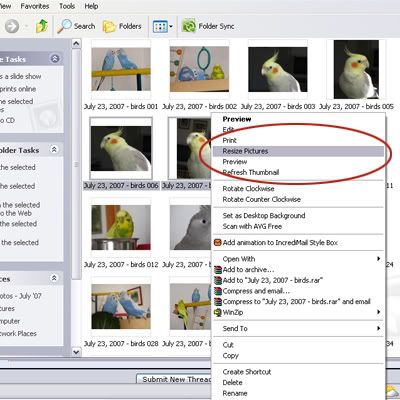Toggle the Folders pane button
This screenshot has height=400, width=400.
pyautogui.click(x=122, y=26)
